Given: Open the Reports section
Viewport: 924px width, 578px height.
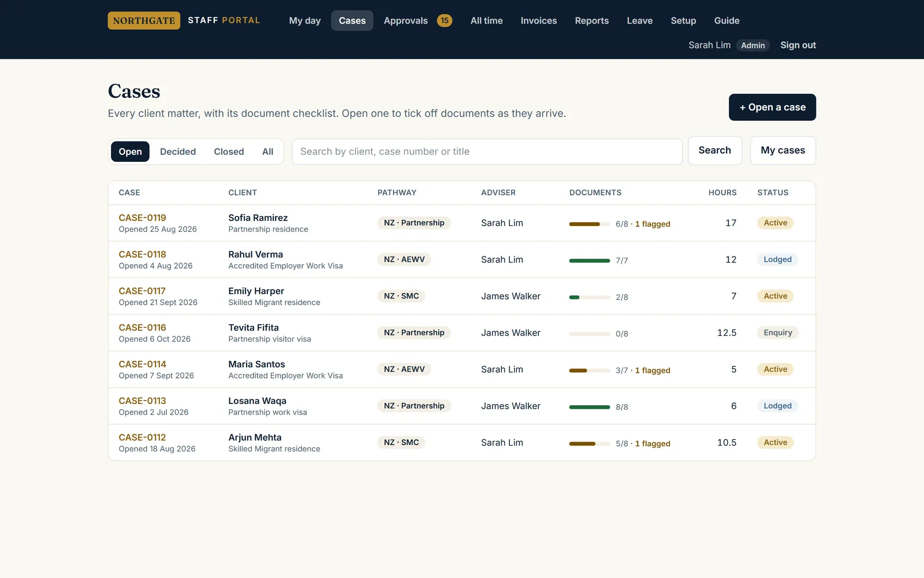Looking at the screenshot, I should [x=592, y=20].
